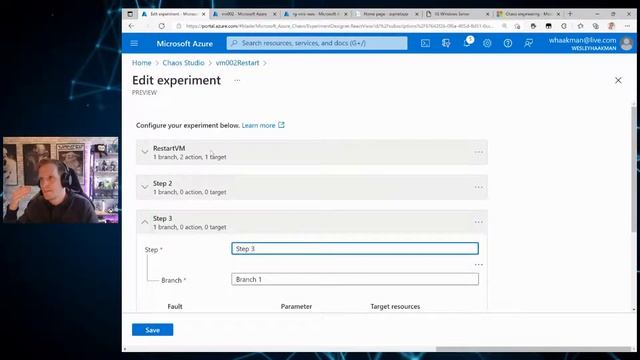Open Step 3 options ellipsis
Viewport: 640px width, 360px height.
point(479,222)
